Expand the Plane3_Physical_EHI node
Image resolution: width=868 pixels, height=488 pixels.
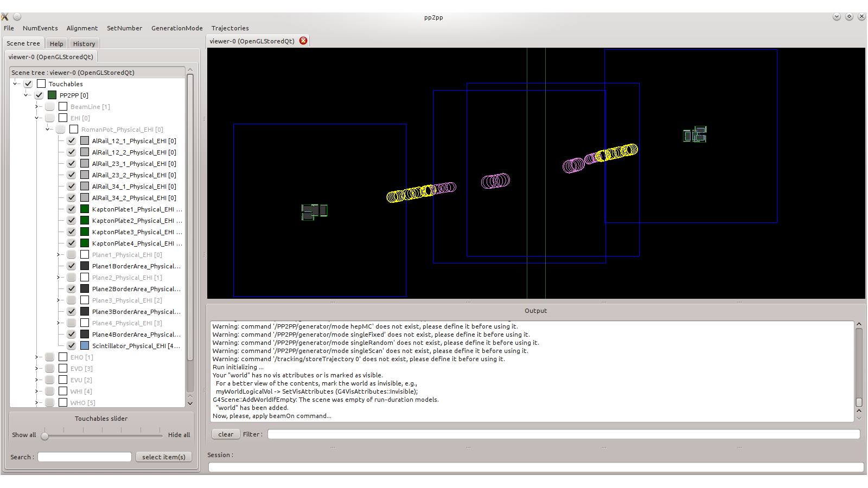point(58,300)
